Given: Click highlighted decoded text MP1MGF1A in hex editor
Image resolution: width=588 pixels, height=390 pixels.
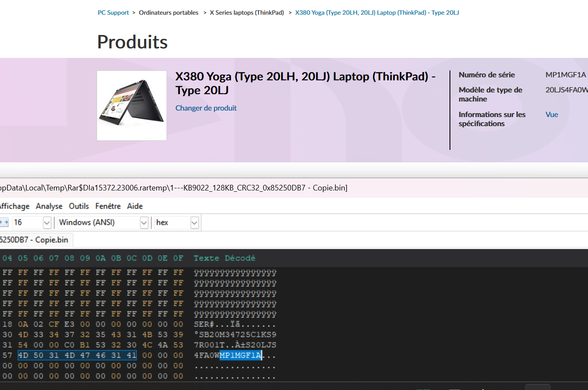Looking at the screenshot, I should (x=240, y=355).
